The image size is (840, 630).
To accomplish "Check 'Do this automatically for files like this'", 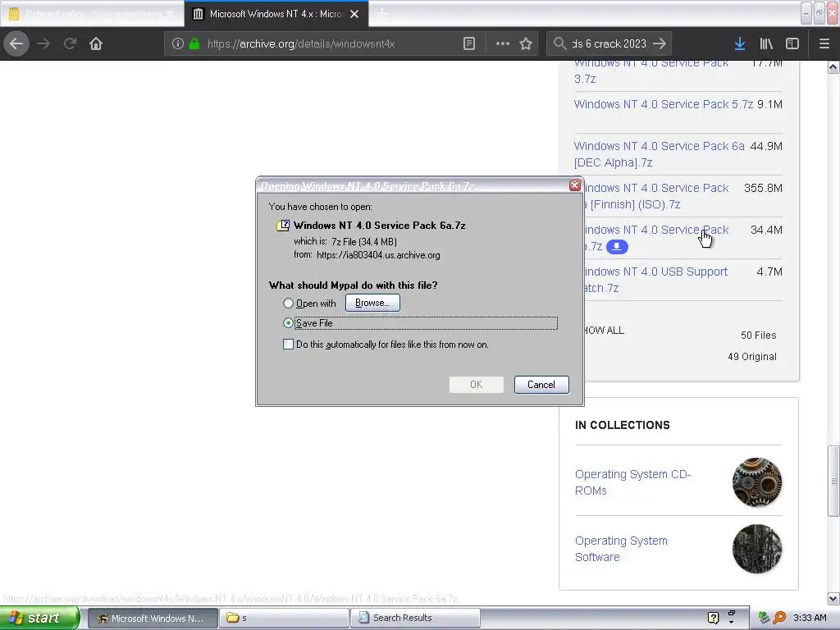I will tap(288, 344).
